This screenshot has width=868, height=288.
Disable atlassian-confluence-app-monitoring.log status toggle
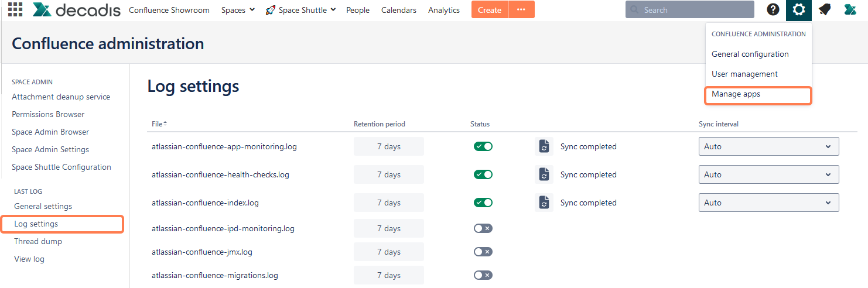[x=483, y=147]
